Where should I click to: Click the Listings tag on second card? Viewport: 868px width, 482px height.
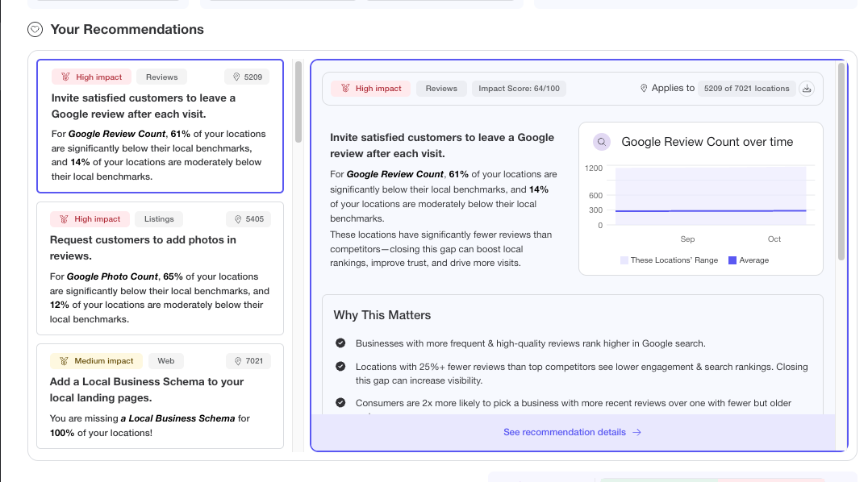point(159,219)
